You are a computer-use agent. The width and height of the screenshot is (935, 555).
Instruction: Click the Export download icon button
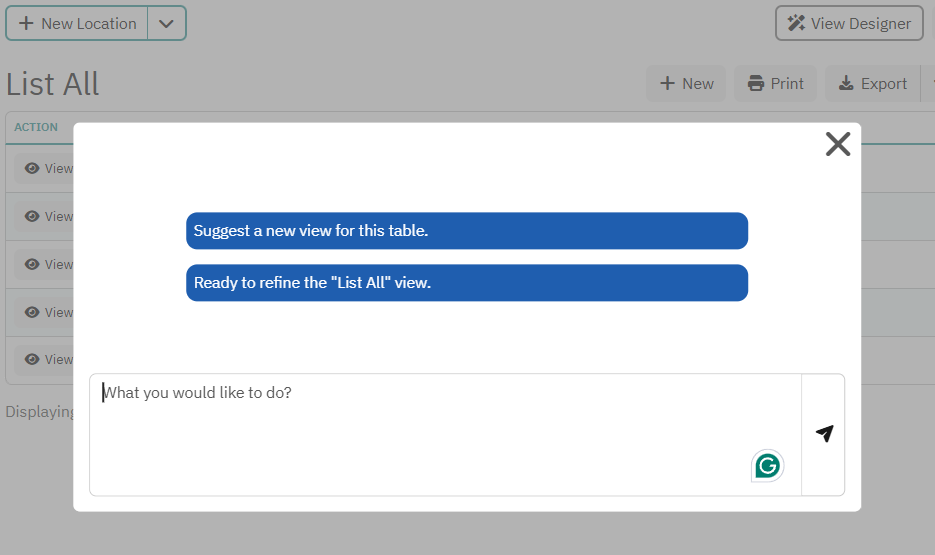pyautogui.click(x=872, y=84)
